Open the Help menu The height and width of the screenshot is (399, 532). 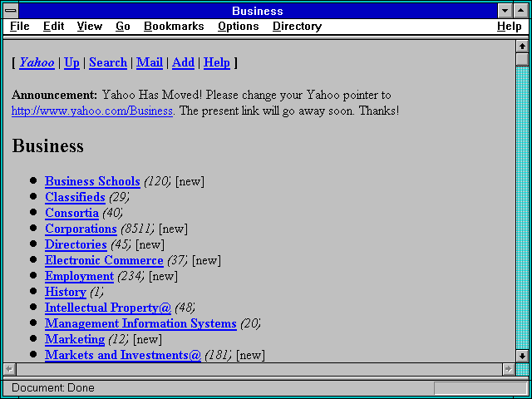coord(510,26)
